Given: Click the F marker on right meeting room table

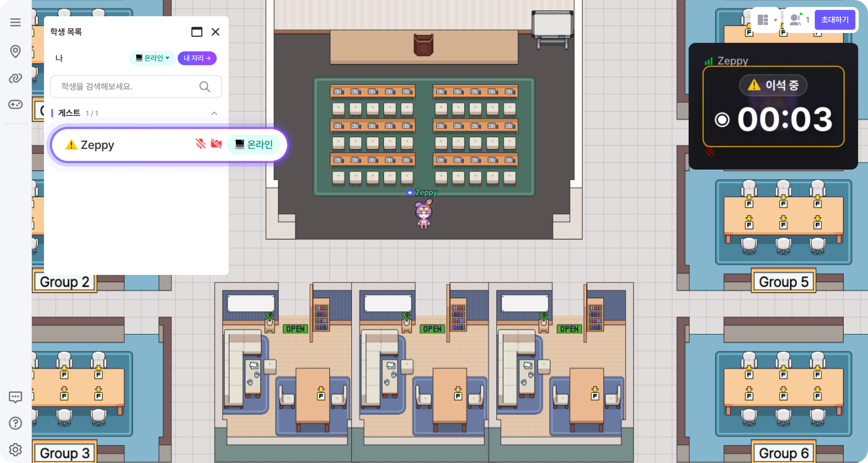Looking at the screenshot, I should click(x=595, y=394).
